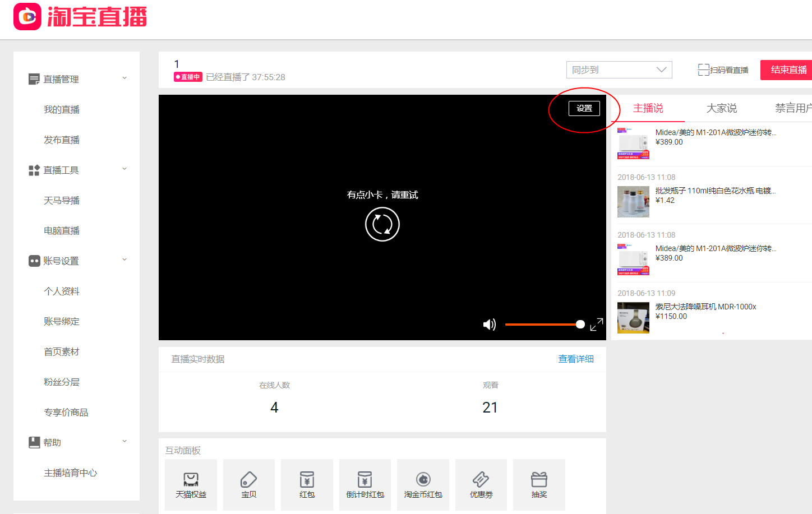Open the 优惠券 coupon panel item

tap(481, 485)
